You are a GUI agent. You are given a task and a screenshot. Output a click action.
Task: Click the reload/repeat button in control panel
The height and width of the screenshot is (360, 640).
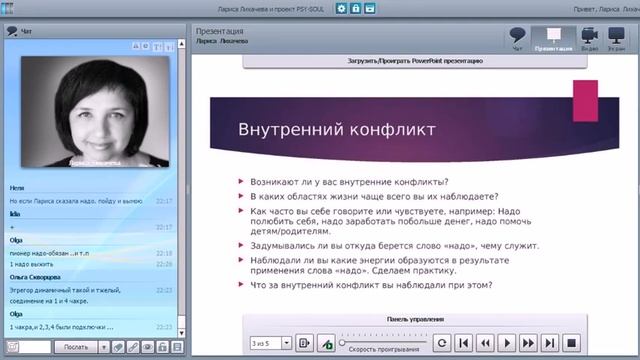[442, 343]
